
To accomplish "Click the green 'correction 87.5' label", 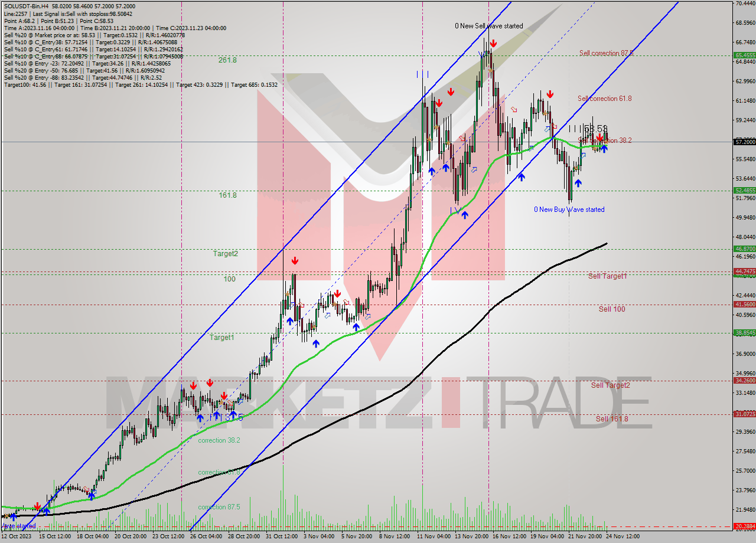I will click(x=219, y=507).
